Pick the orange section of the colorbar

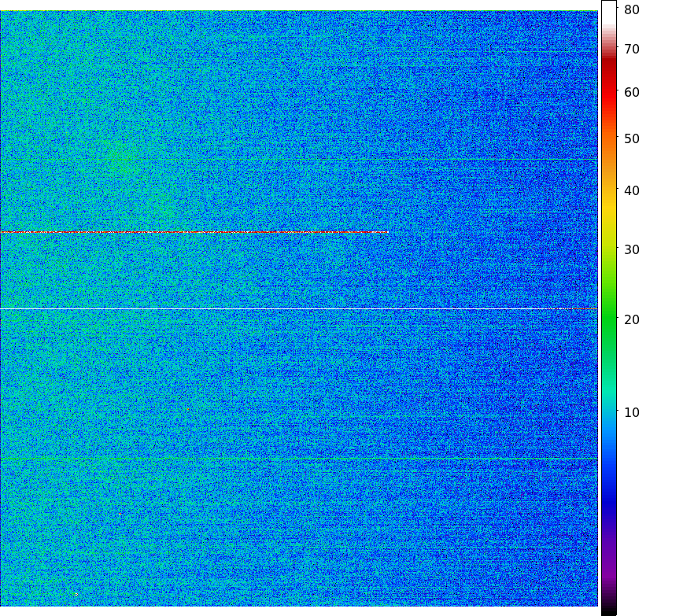[x=608, y=149]
